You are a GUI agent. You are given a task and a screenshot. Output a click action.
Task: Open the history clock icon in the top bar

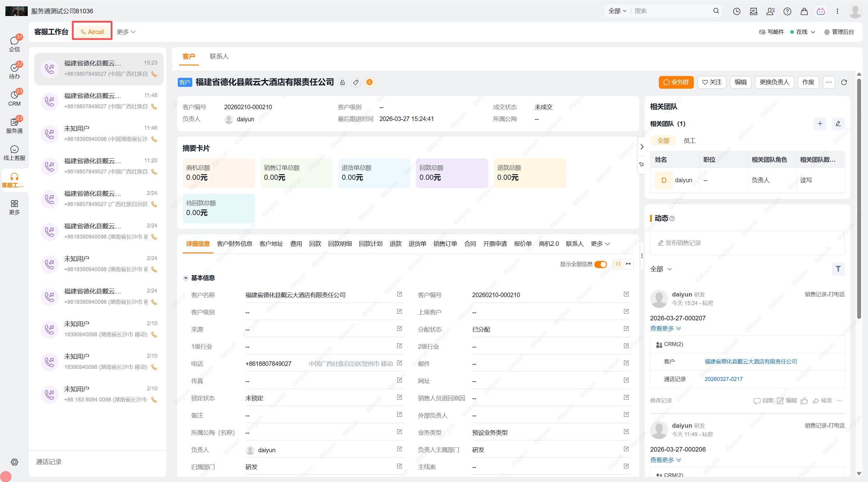(737, 11)
